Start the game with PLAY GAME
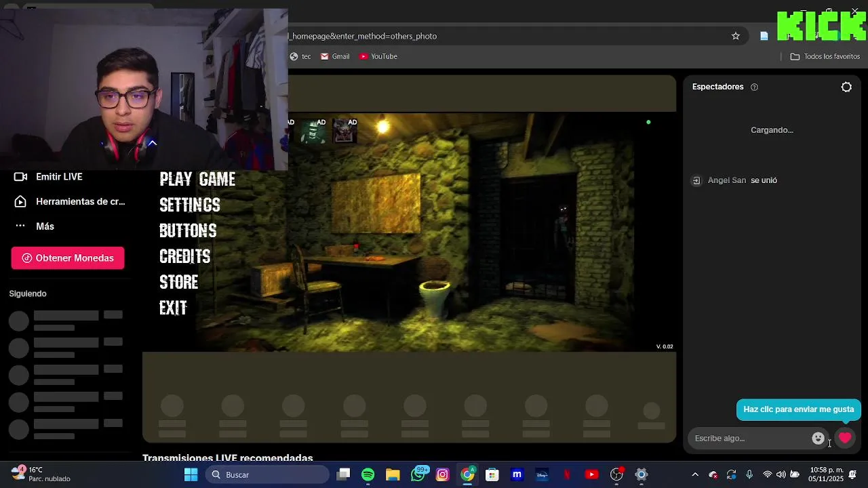Screen dimensions: 868x488 pyautogui.click(x=197, y=179)
